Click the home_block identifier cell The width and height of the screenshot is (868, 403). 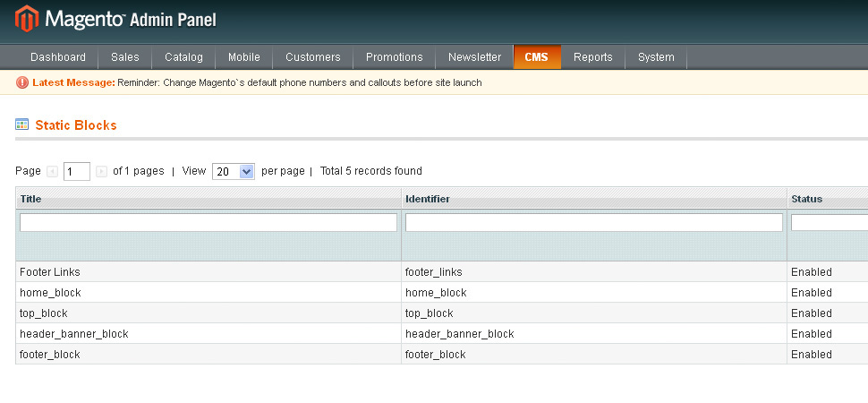594,293
